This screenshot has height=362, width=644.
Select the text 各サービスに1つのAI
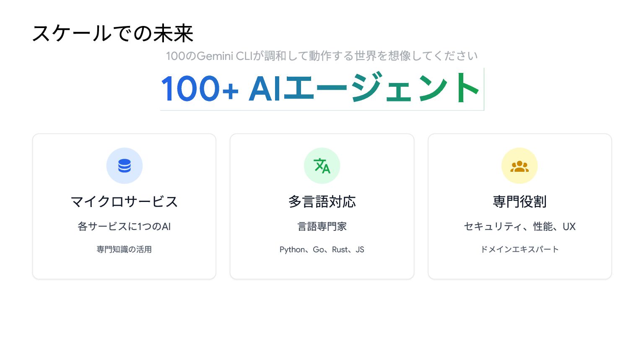(125, 227)
